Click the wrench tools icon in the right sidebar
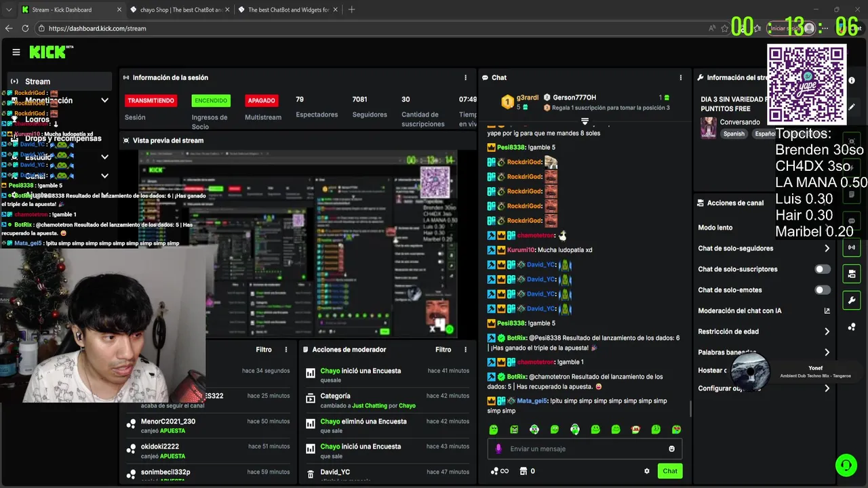Screen dimensions: 868x488 click(852, 300)
